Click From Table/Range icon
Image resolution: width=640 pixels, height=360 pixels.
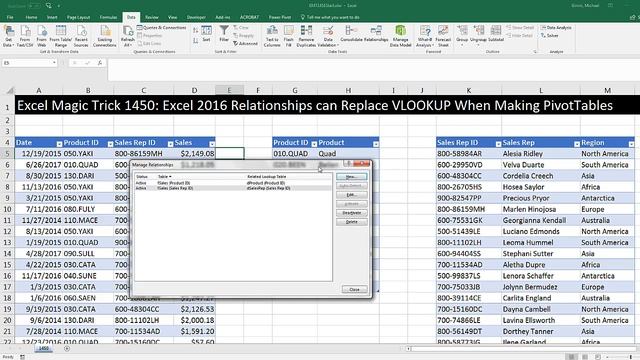(61, 36)
